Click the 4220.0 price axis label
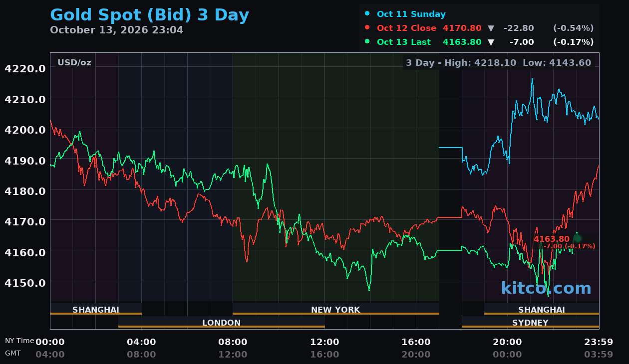 click(x=25, y=68)
